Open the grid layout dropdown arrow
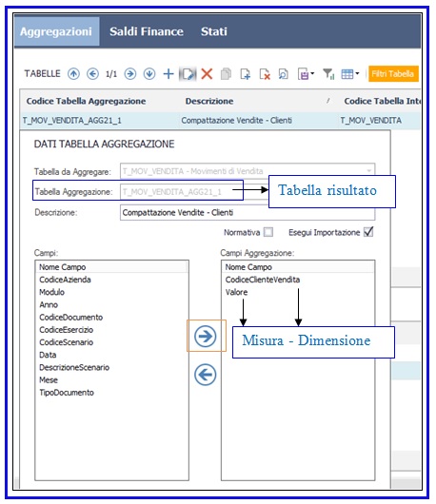Viewport: 436px width, 504px height. [x=357, y=73]
